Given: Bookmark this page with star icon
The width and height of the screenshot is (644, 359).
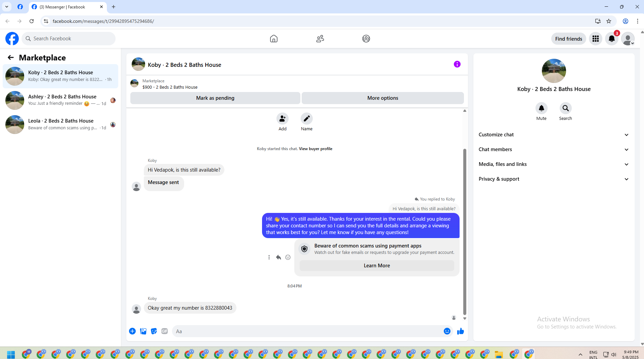Looking at the screenshot, I should pyautogui.click(x=609, y=21).
